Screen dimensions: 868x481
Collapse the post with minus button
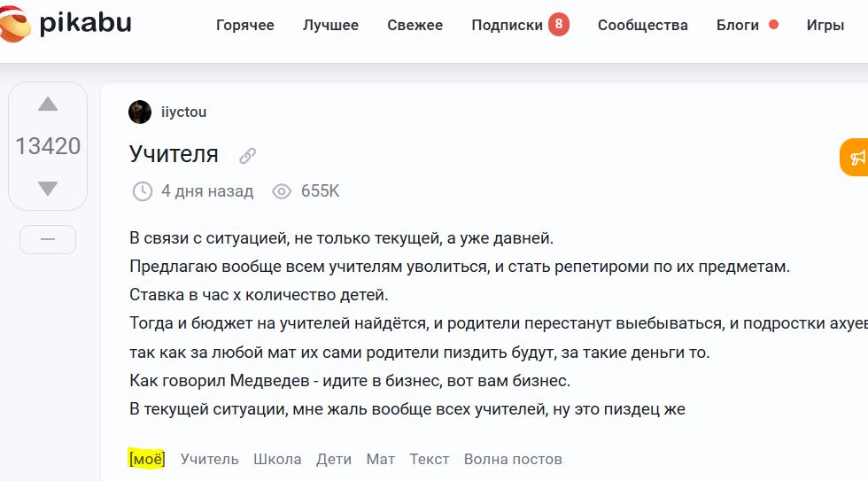48,239
